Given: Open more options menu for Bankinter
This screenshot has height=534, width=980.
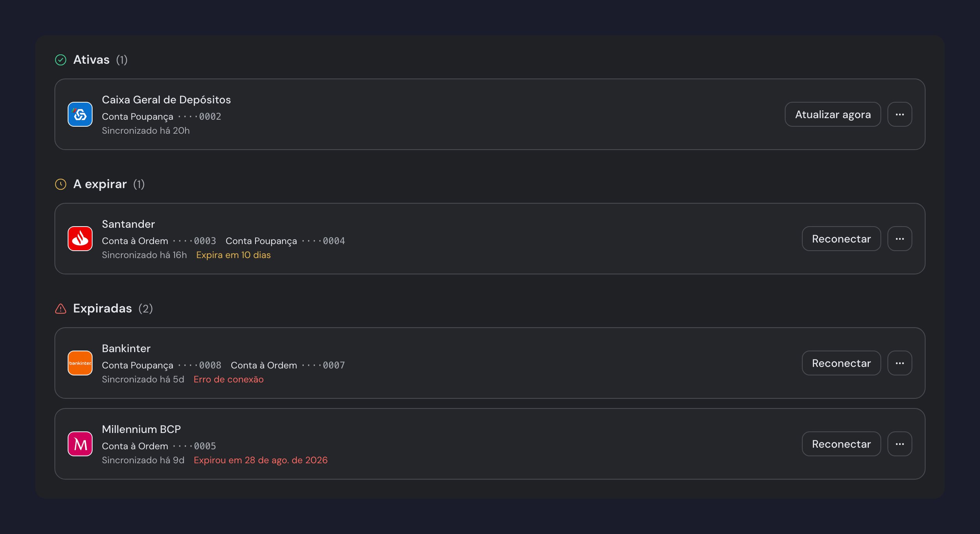Looking at the screenshot, I should click(x=899, y=363).
